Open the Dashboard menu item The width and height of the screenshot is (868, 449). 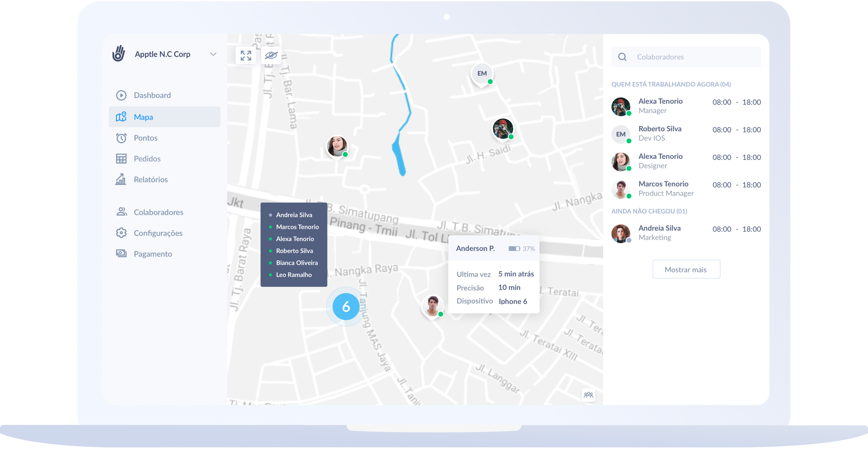tap(152, 95)
